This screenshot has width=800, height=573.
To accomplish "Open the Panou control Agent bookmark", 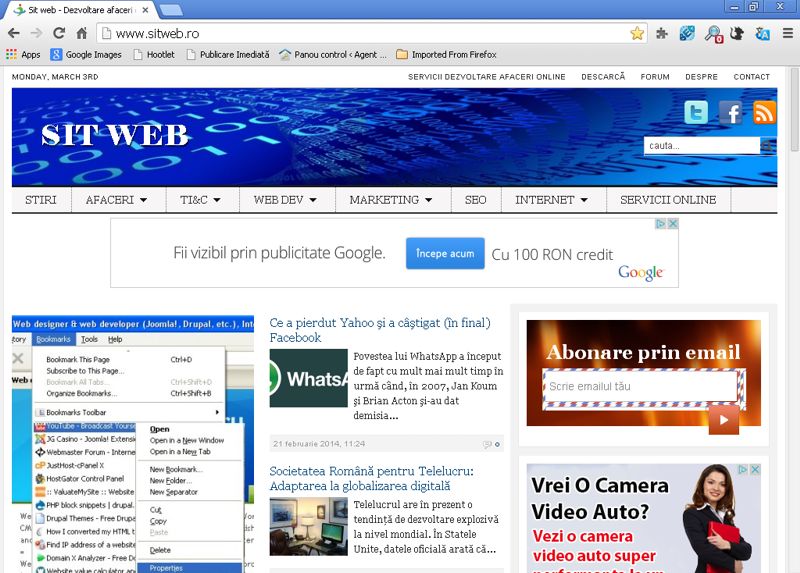I will coord(333,55).
